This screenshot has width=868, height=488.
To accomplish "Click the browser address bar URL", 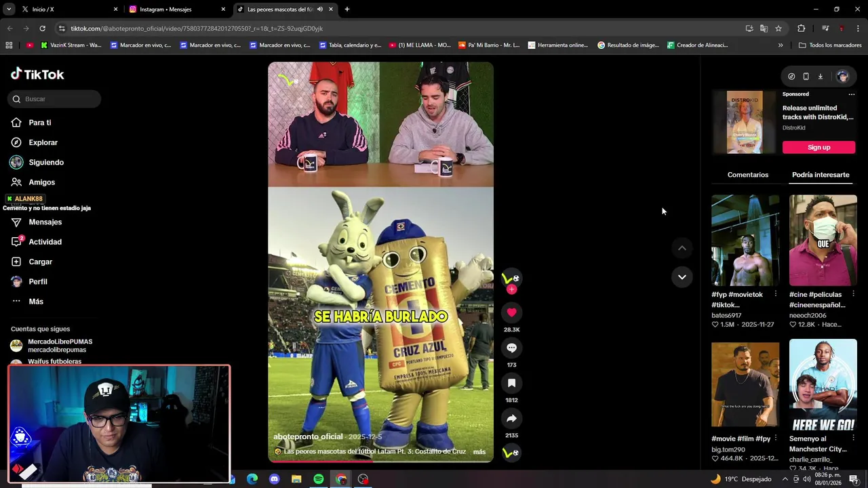I will [x=197, y=28].
